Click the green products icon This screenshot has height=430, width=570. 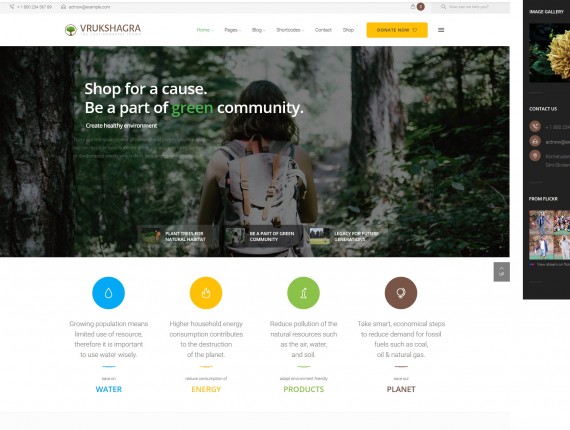click(x=304, y=293)
